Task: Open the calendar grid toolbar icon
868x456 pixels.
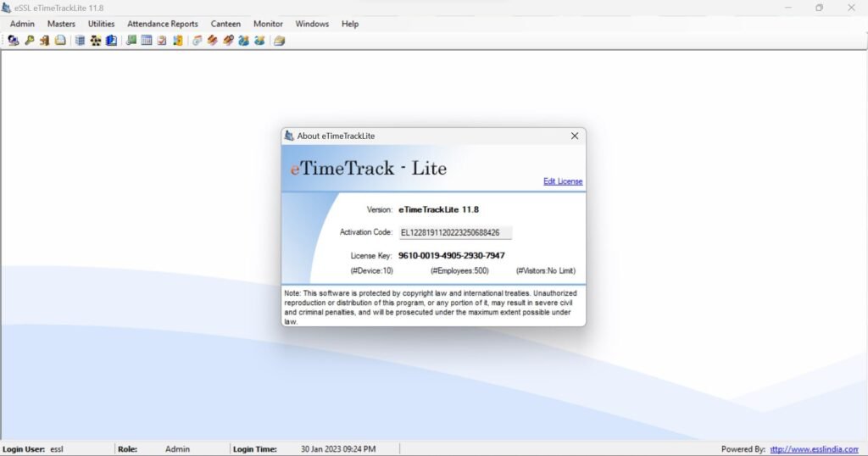Action: click(x=147, y=41)
